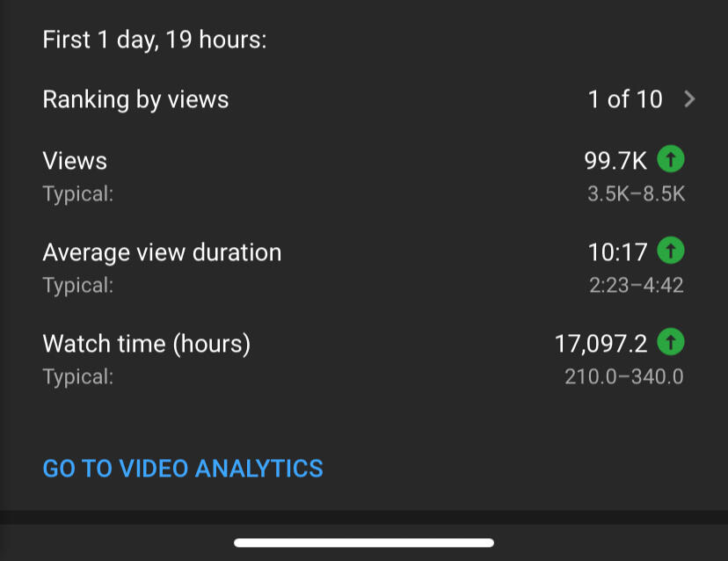The height and width of the screenshot is (561, 728).
Task: Tap typical duration range 2:23–4:42
Action: click(636, 285)
